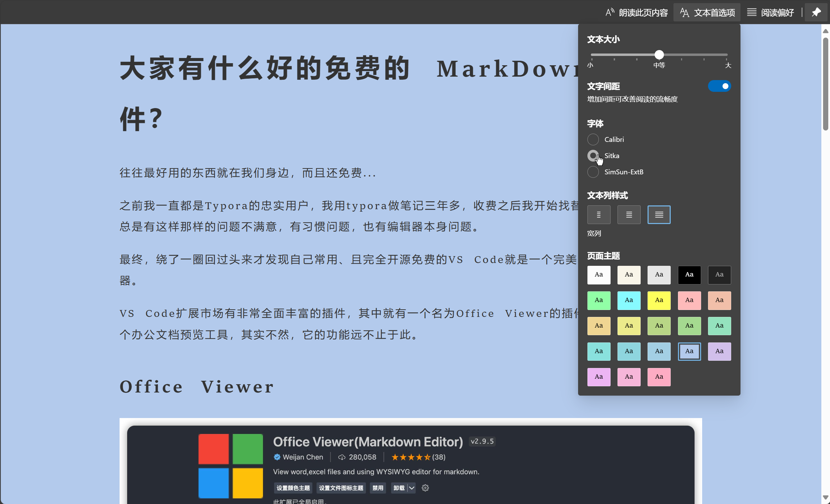Click the text size slider handle
This screenshot has width=830, height=504.
[659, 55]
